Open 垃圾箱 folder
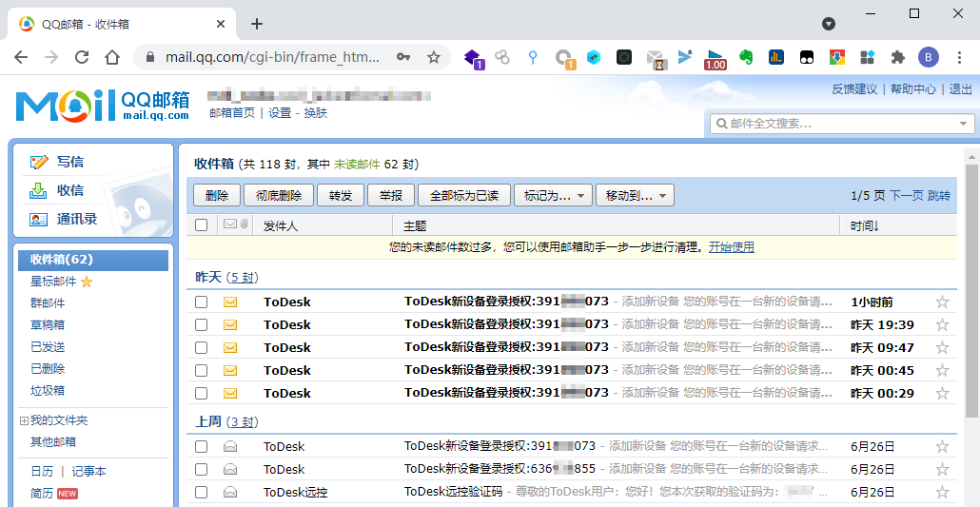Image resolution: width=980 pixels, height=507 pixels. coord(48,391)
